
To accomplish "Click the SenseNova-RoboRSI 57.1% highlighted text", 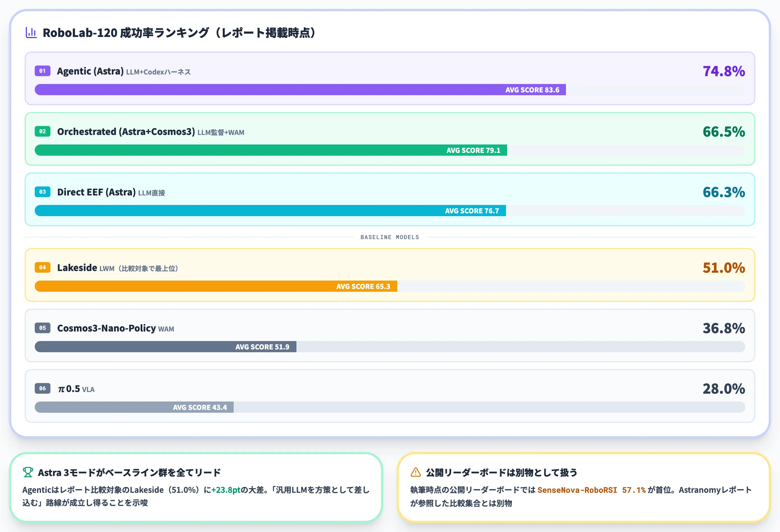I will point(591,490).
